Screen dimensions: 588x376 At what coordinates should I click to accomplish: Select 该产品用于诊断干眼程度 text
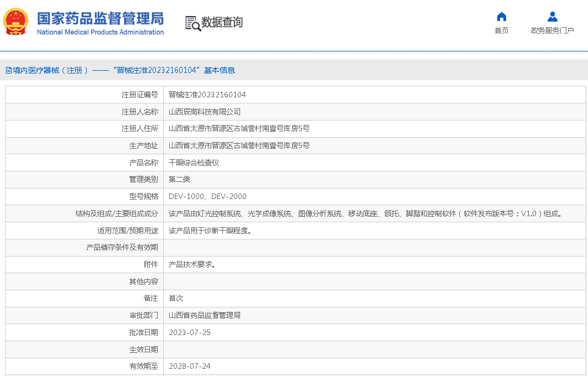tap(210, 231)
